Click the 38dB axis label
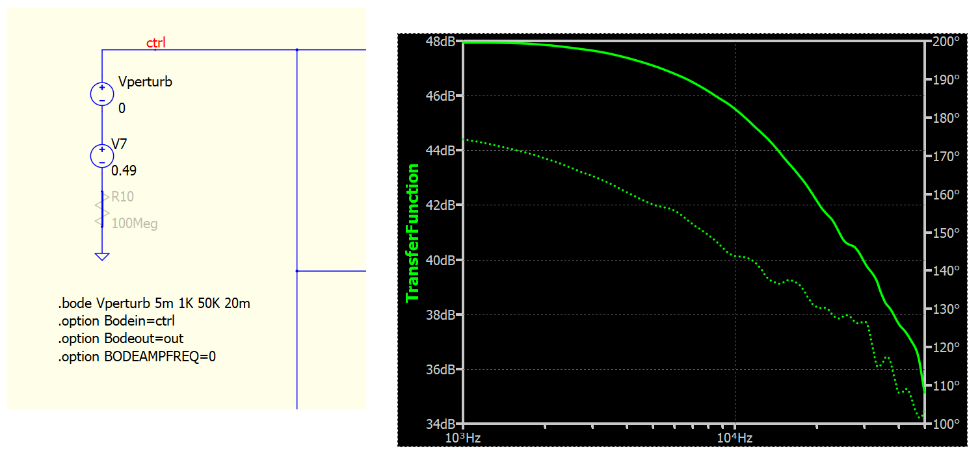The image size is (980, 462). 440,315
